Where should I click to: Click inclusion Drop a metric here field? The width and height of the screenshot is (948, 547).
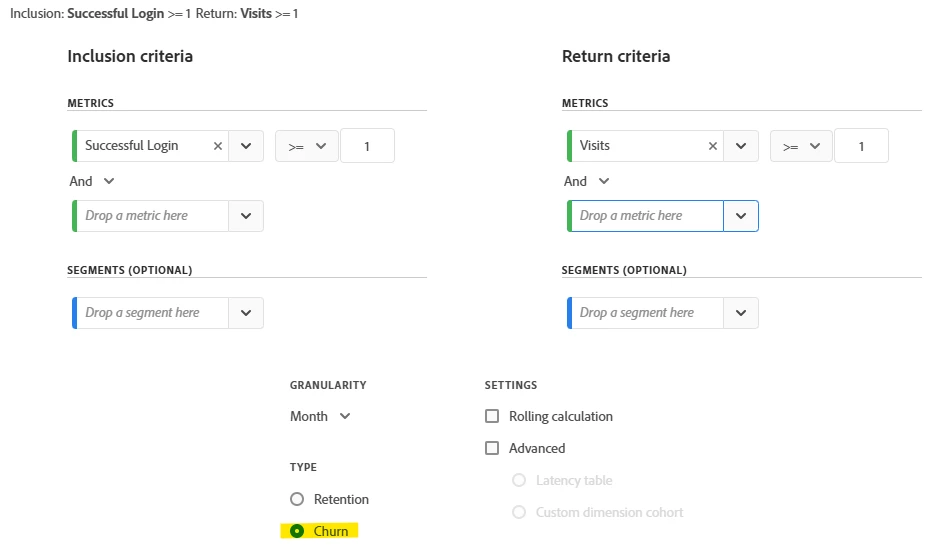(x=152, y=216)
